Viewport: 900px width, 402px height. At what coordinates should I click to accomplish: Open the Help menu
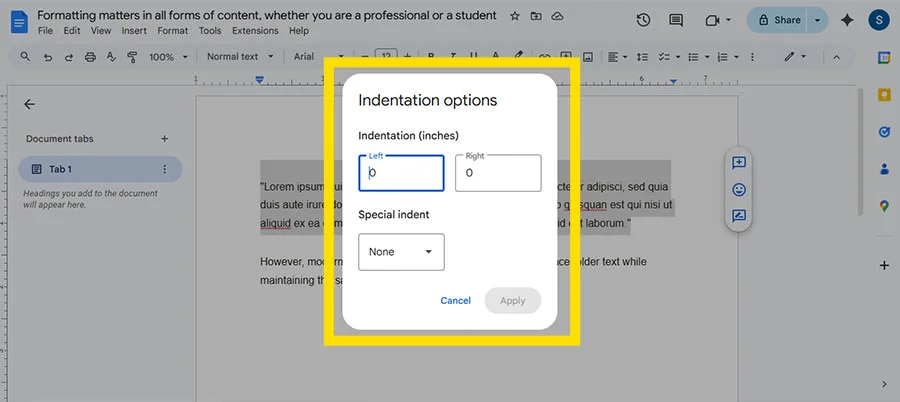click(x=298, y=31)
